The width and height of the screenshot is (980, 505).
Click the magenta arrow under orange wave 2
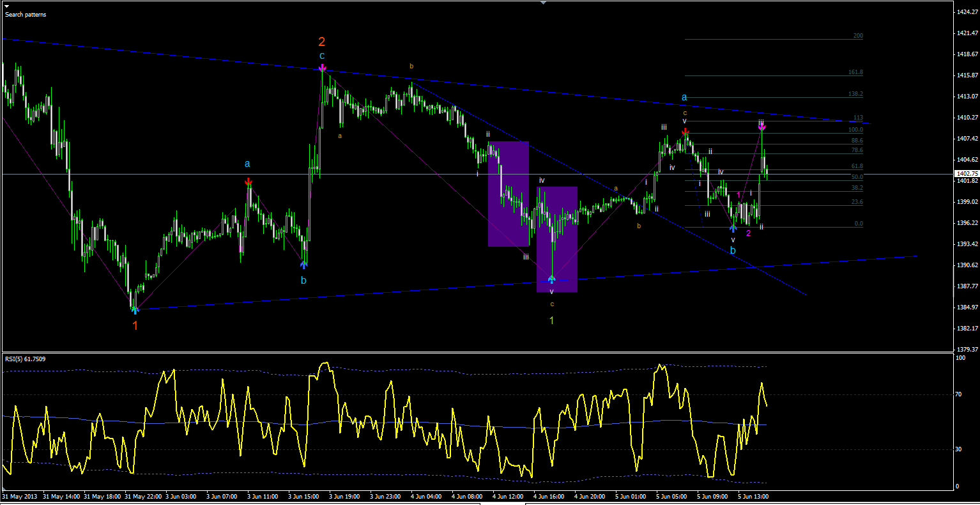[x=323, y=68]
